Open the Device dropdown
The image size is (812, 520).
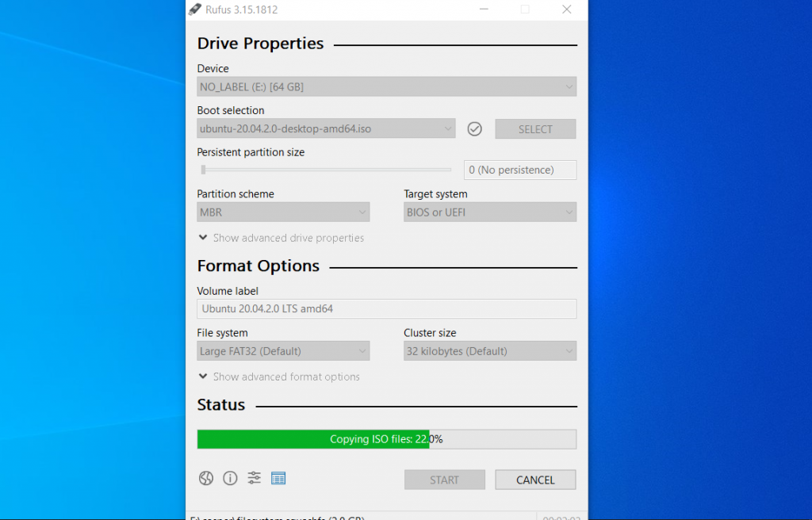(386, 86)
